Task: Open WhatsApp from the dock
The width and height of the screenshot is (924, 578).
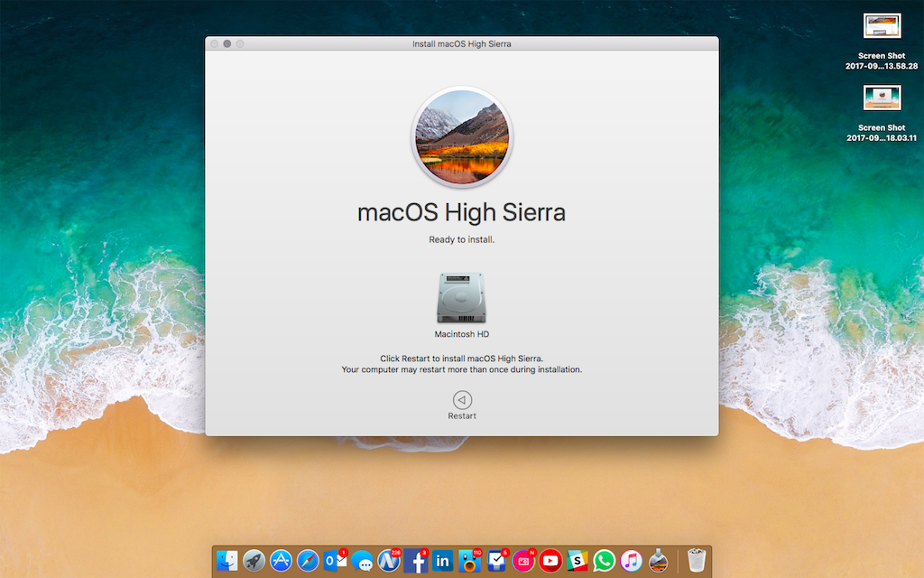Action: click(605, 561)
